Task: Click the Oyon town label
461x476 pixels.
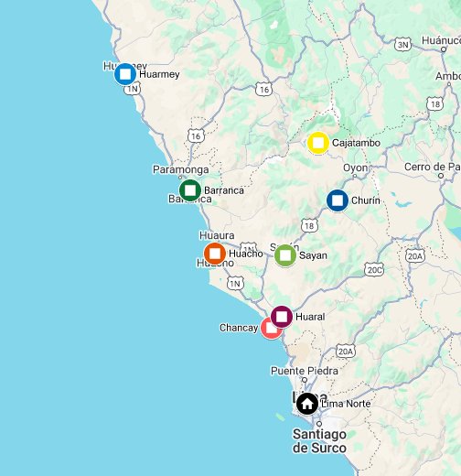Action: [x=355, y=168]
